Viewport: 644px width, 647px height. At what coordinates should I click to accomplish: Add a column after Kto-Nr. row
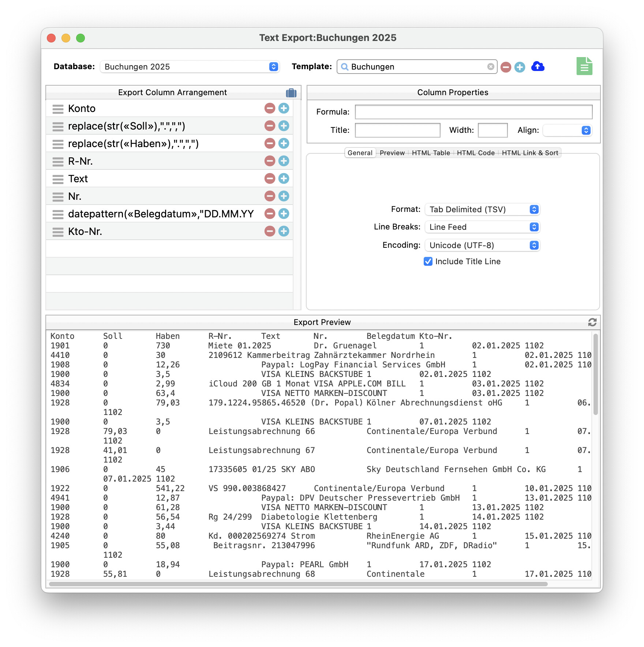tap(284, 231)
